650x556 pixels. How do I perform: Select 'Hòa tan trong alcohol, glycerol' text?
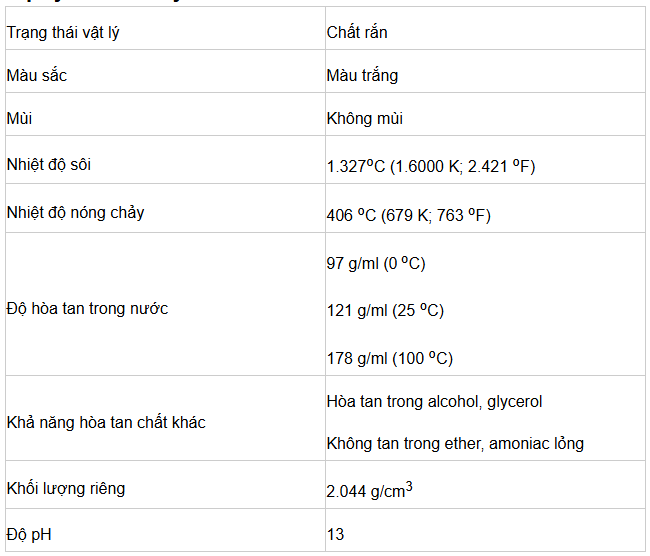(434, 402)
